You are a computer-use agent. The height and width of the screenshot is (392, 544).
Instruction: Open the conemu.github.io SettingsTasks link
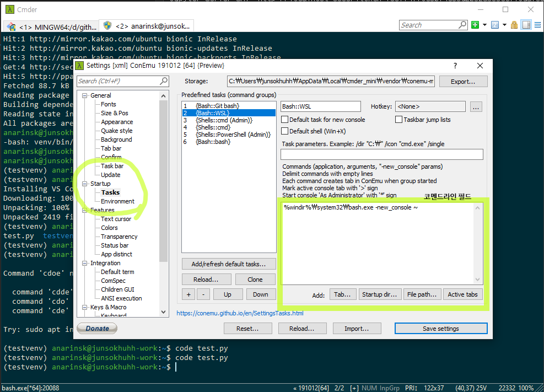coord(240,313)
